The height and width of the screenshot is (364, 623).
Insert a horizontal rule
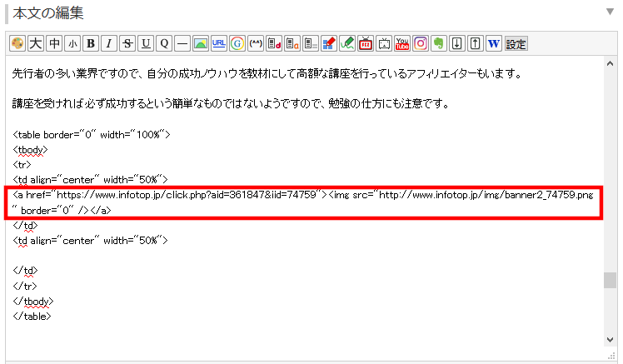tap(182, 43)
